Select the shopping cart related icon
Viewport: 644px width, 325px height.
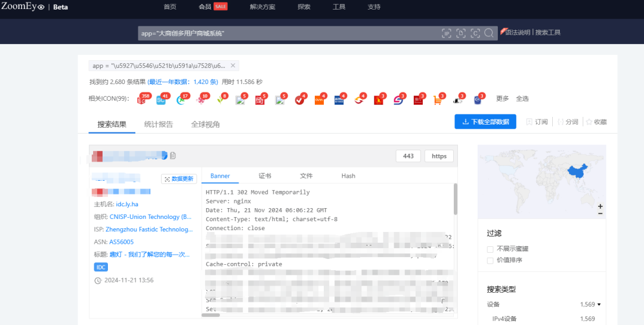(438, 100)
